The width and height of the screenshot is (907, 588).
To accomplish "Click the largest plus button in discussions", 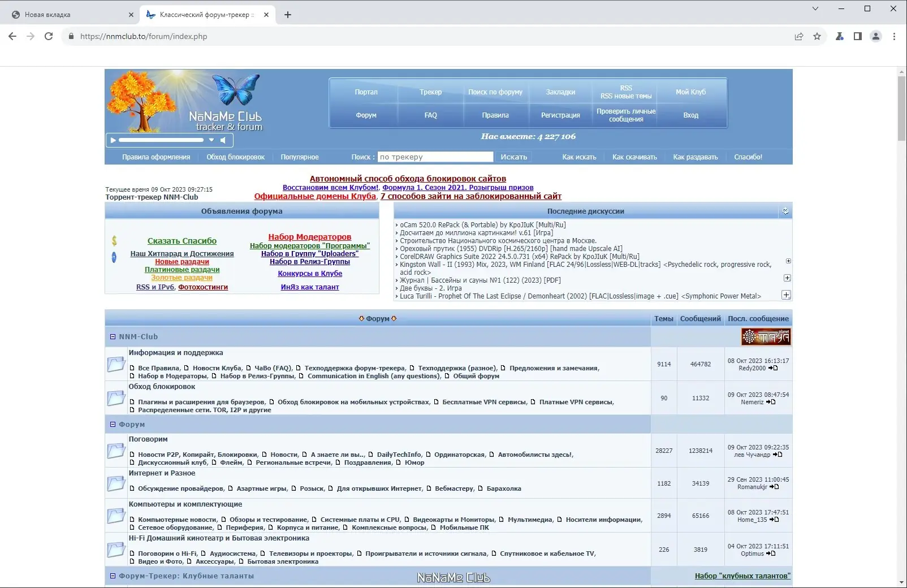I will coord(786,295).
